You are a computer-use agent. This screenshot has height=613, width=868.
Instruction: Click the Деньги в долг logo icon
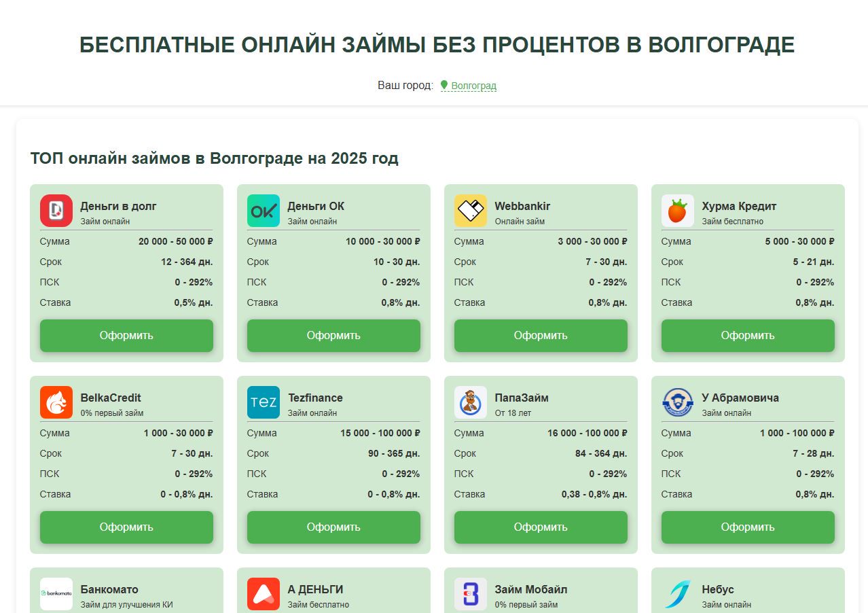click(56, 211)
